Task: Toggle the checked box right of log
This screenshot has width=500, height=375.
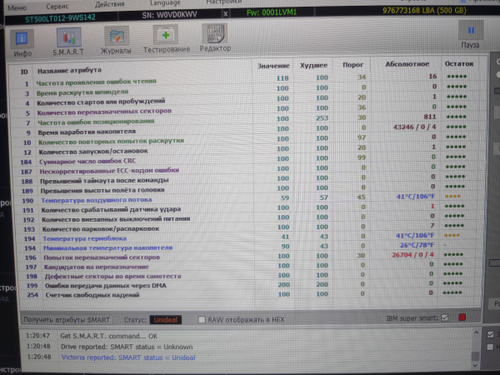Action: tap(490, 334)
